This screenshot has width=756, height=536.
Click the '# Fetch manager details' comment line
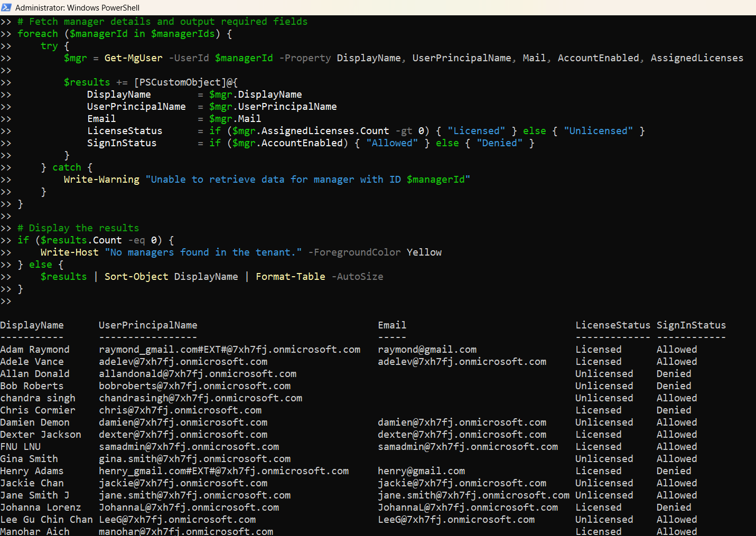(x=162, y=22)
